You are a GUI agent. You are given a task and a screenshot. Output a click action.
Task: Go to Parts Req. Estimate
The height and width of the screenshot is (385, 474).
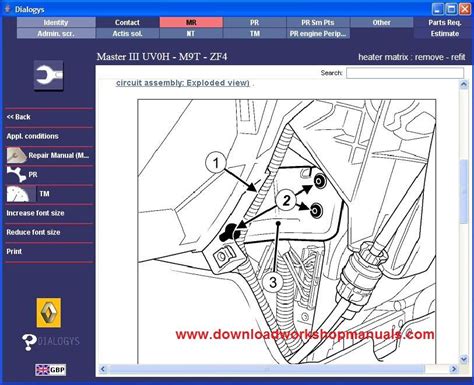click(x=444, y=28)
